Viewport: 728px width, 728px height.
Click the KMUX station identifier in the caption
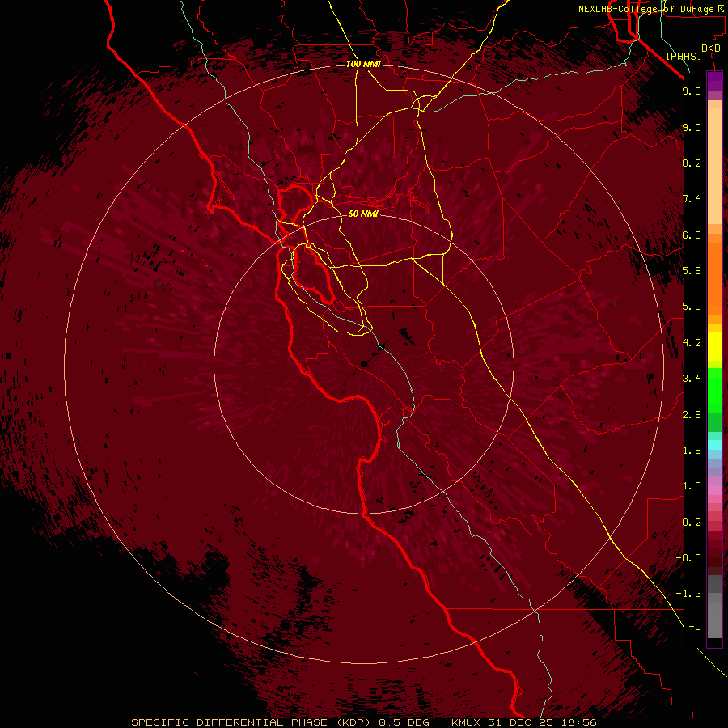tap(467, 722)
